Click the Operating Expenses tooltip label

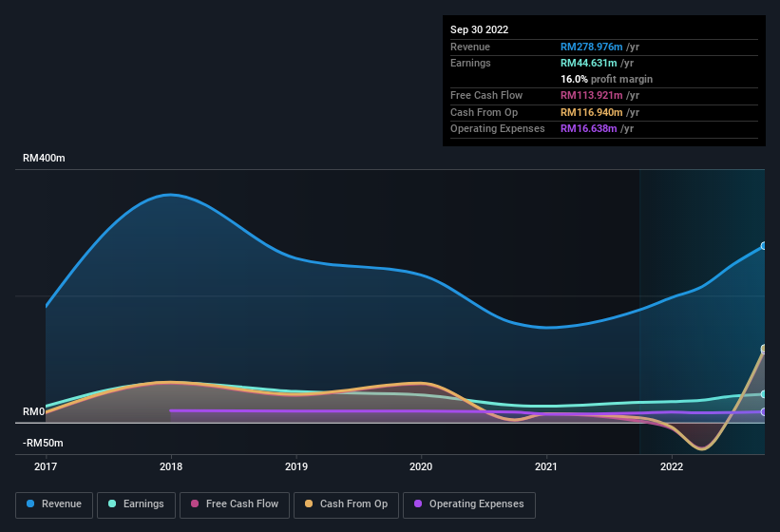click(x=498, y=128)
